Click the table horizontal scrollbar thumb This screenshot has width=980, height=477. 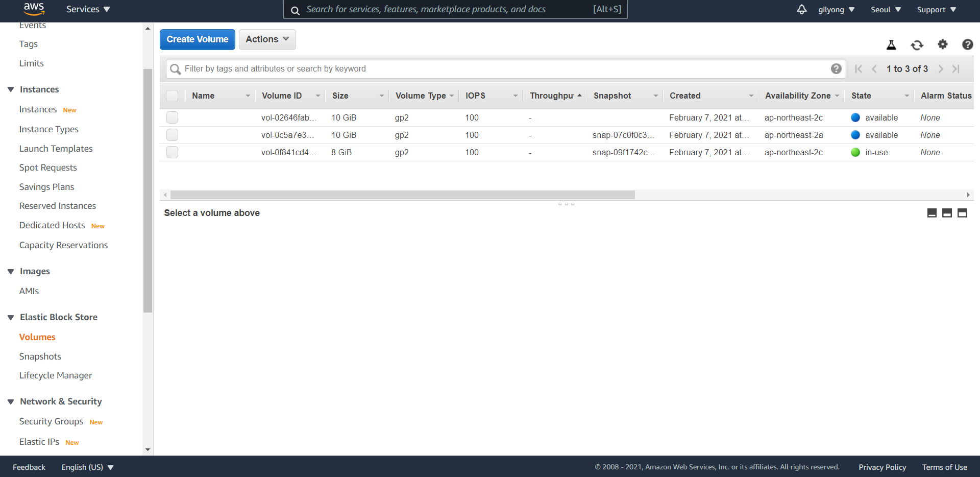click(403, 195)
